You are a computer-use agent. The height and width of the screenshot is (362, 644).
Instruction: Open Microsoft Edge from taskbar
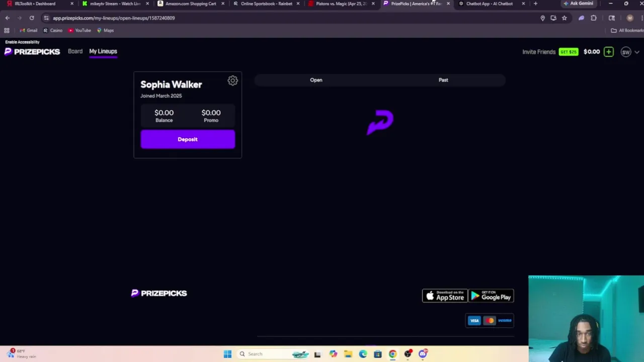pyautogui.click(x=363, y=354)
